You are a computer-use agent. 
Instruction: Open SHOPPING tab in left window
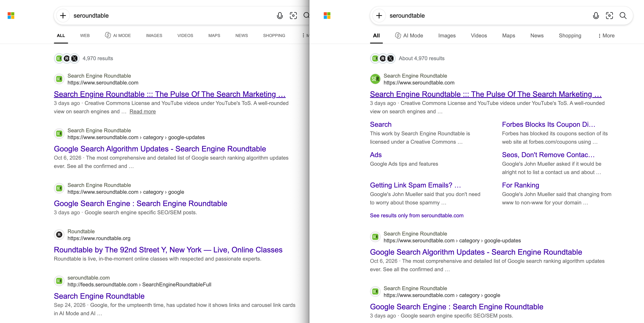point(274,35)
